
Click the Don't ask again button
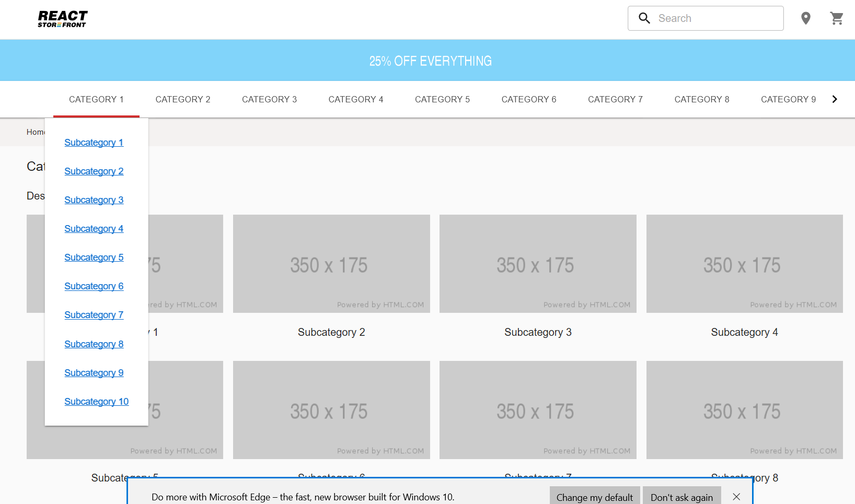(681, 497)
